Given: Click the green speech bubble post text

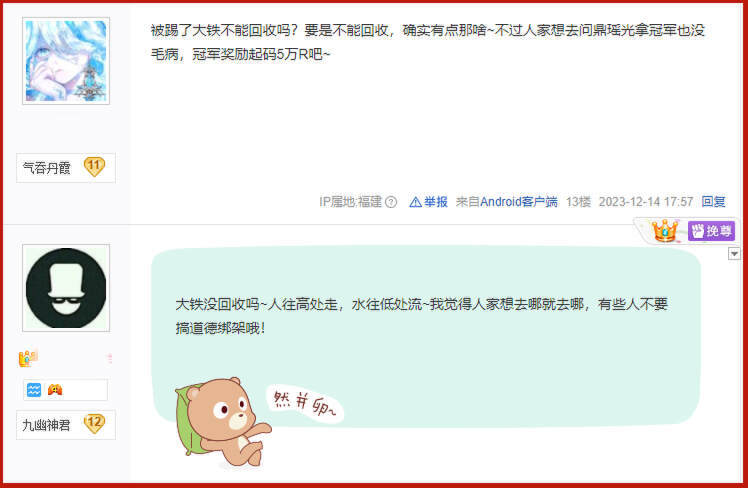Looking at the screenshot, I should 421,316.
